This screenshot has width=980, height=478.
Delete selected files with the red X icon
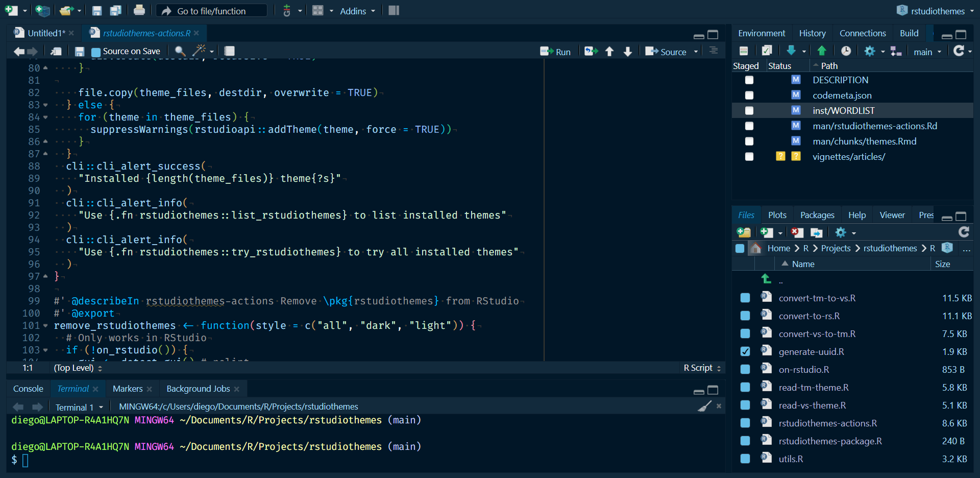point(797,232)
